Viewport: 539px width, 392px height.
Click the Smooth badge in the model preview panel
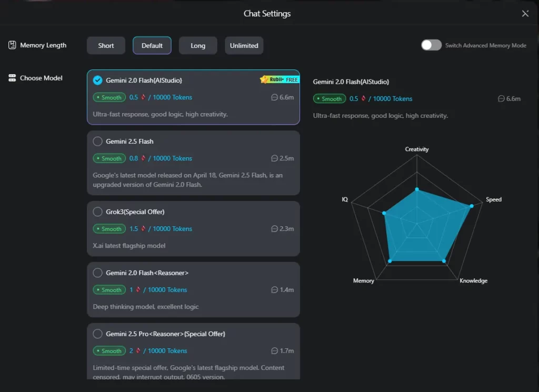click(x=329, y=98)
